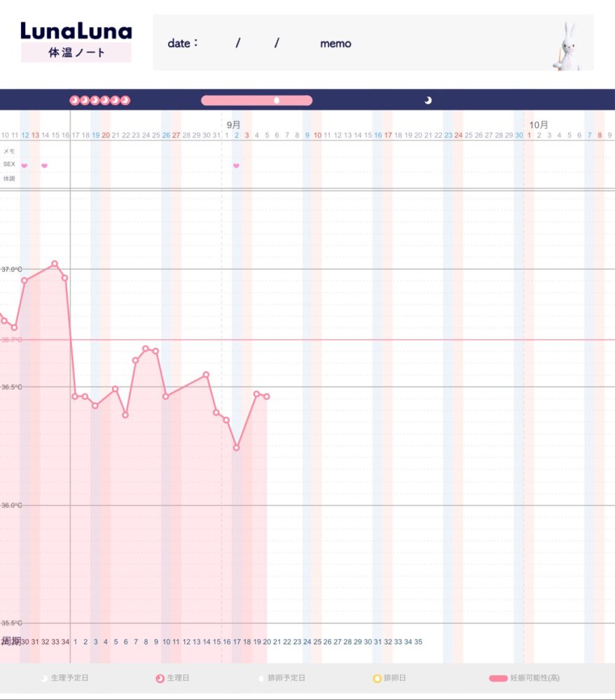Viewport: 615px width, 700px height.
Task: Click the heart icon on August 14
Action: pos(44,166)
